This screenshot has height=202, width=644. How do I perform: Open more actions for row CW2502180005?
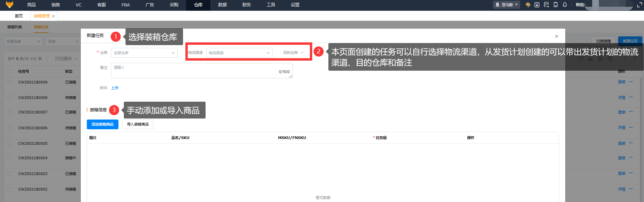[x=631, y=143]
